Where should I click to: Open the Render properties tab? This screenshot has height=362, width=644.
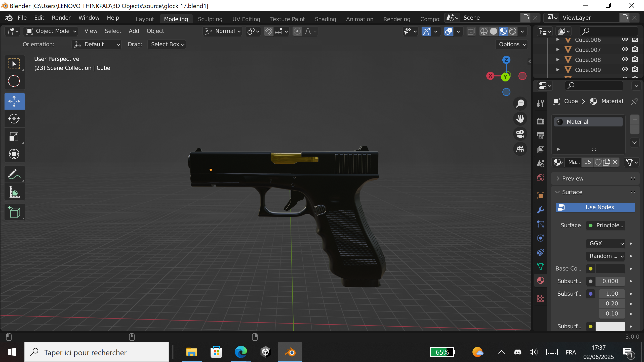point(540,121)
